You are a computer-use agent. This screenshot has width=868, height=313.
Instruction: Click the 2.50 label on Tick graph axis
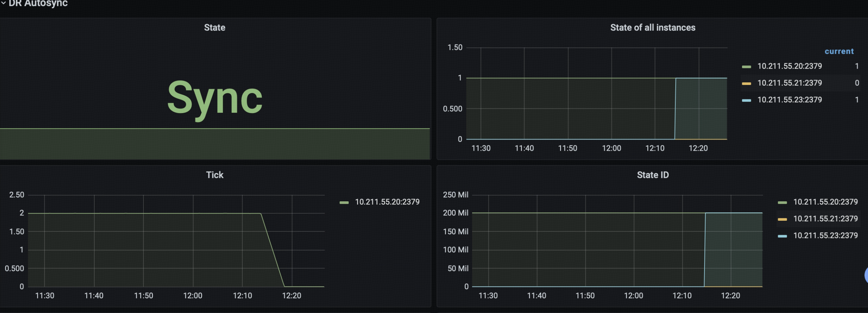pyautogui.click(x=16, y=195)
